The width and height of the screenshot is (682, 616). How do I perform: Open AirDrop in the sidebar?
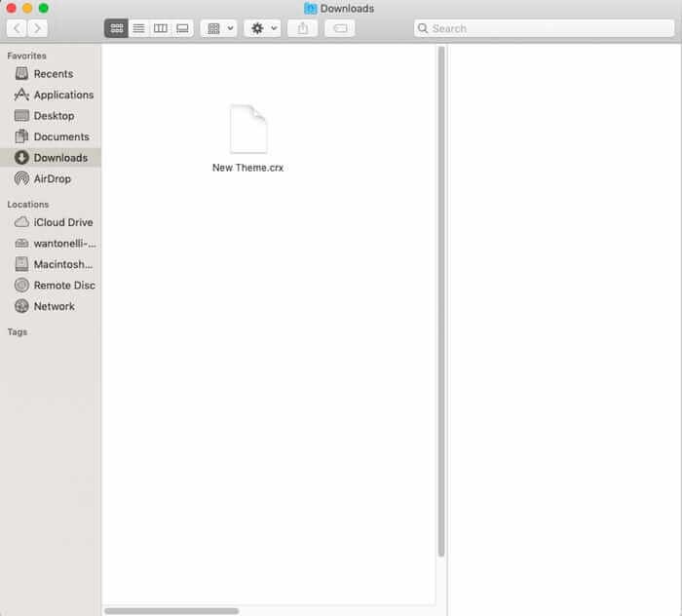[x=51, y=178]
